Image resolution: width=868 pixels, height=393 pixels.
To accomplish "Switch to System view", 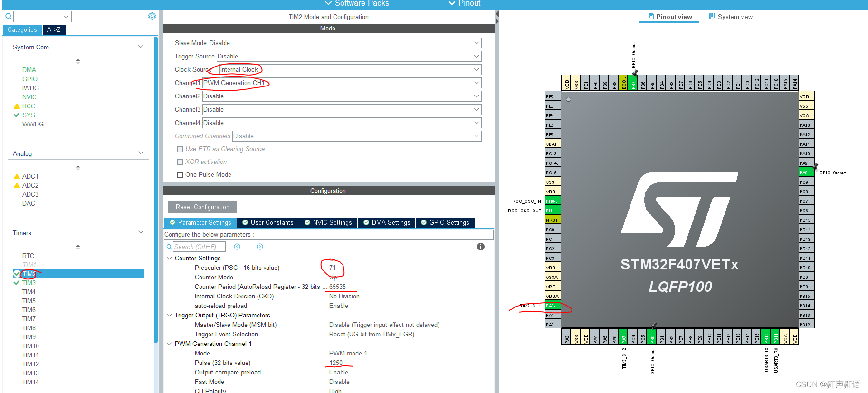I will pyautogui.click(x=731, y=17).
